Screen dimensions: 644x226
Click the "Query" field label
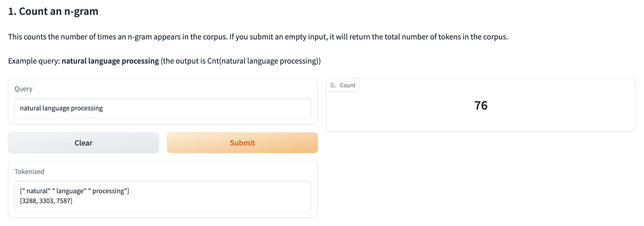(24, 89)
